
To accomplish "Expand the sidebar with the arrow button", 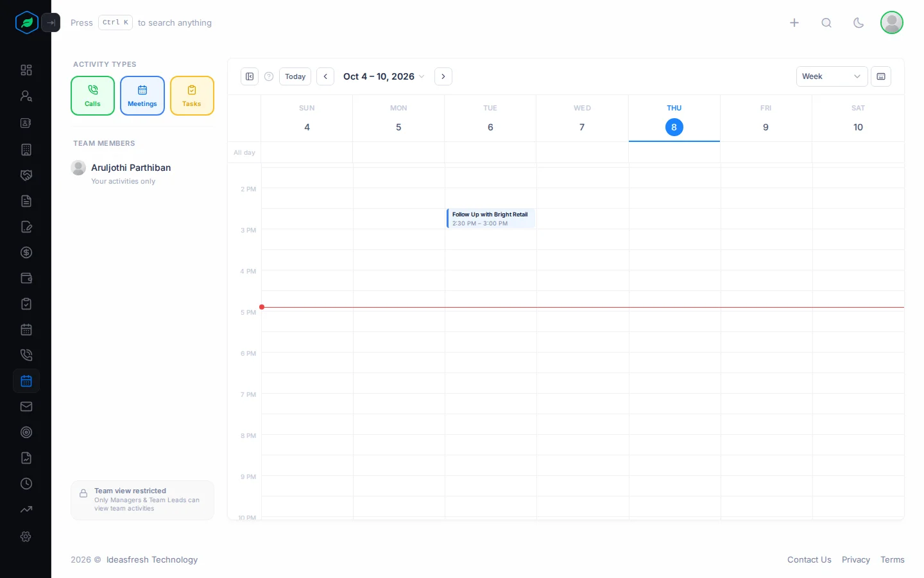I will 51,22.
